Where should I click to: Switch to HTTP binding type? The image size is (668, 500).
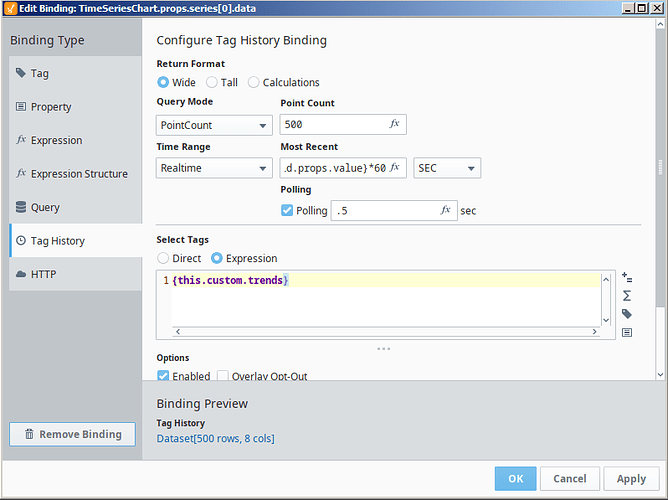tap(75, 274)
